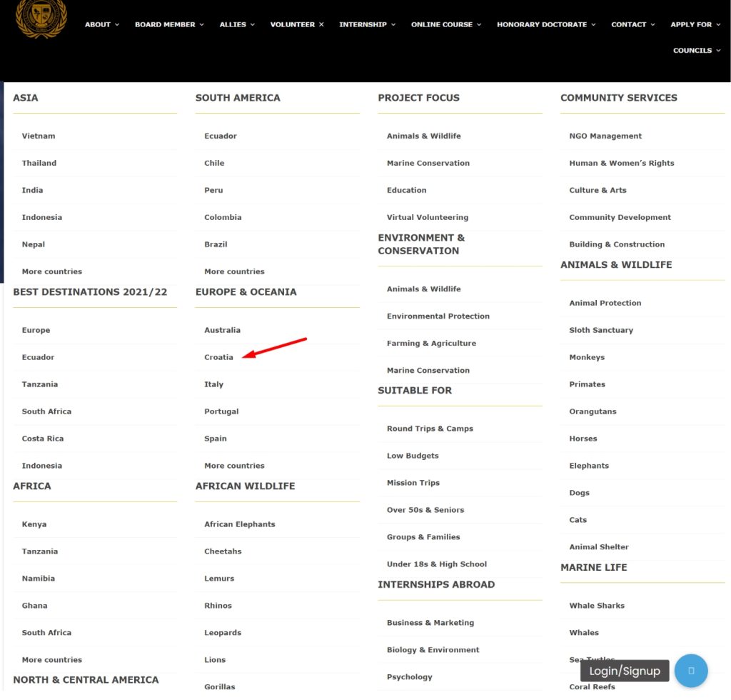Choose Costa Rica in Best Destinations
731x700 pixels.
(43, 439)
